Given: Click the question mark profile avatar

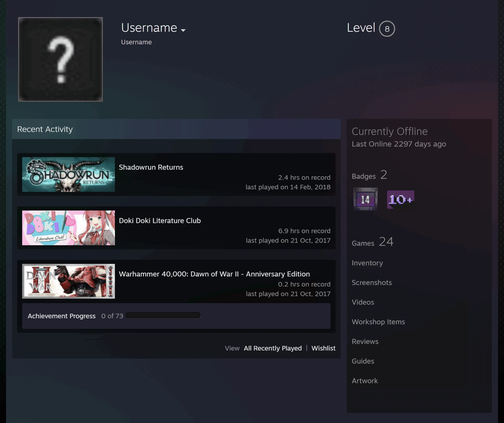Looking at the screenshot, I should [60, 59].
